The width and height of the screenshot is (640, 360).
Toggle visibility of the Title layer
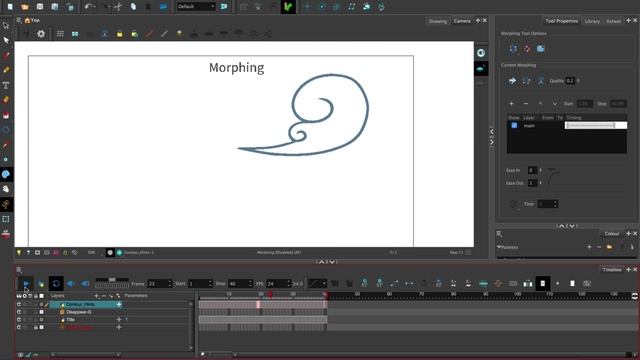click(x=19, y=320)
